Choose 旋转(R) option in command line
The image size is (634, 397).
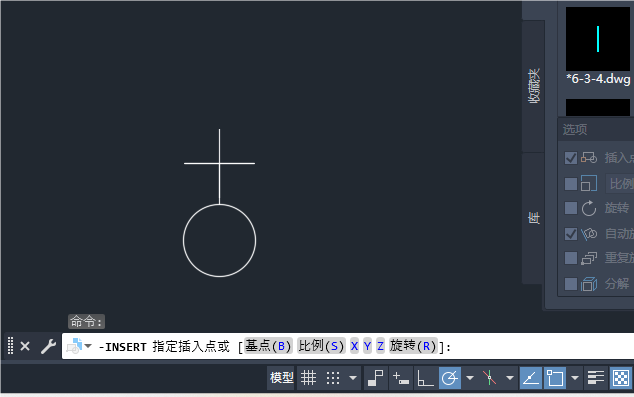click(x=413, y=346)
